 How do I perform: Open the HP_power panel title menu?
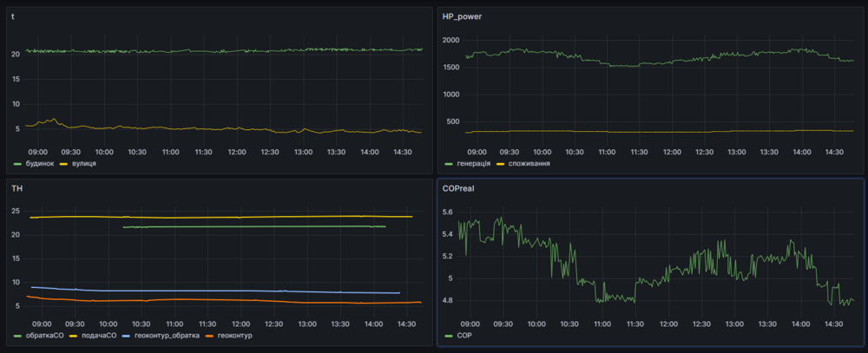pos(461,16)
